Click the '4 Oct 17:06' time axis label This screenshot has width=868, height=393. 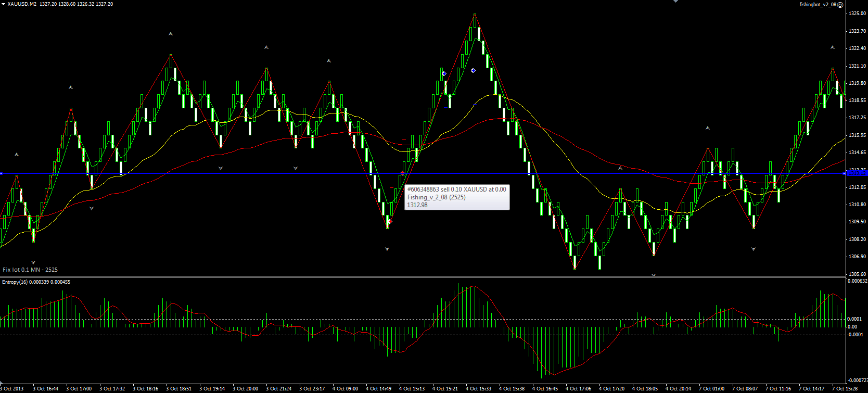[579, 389]
